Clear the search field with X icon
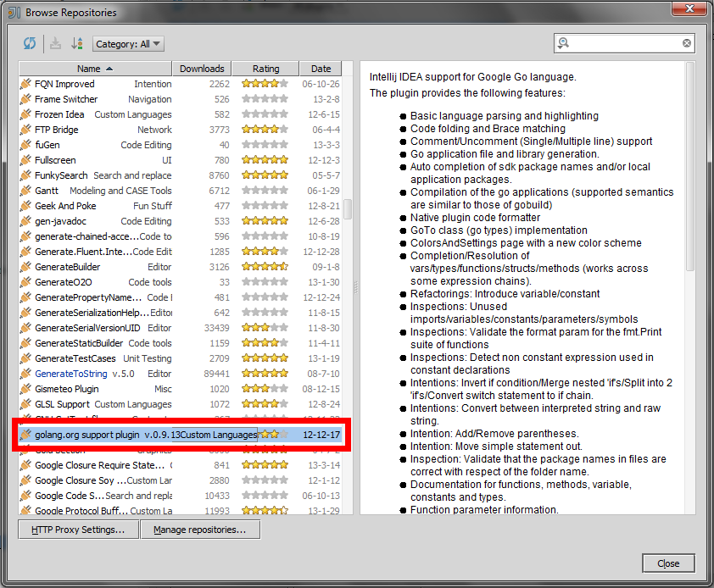The height and width of the screenshot is (588, 714). click(x=686, y=43)
